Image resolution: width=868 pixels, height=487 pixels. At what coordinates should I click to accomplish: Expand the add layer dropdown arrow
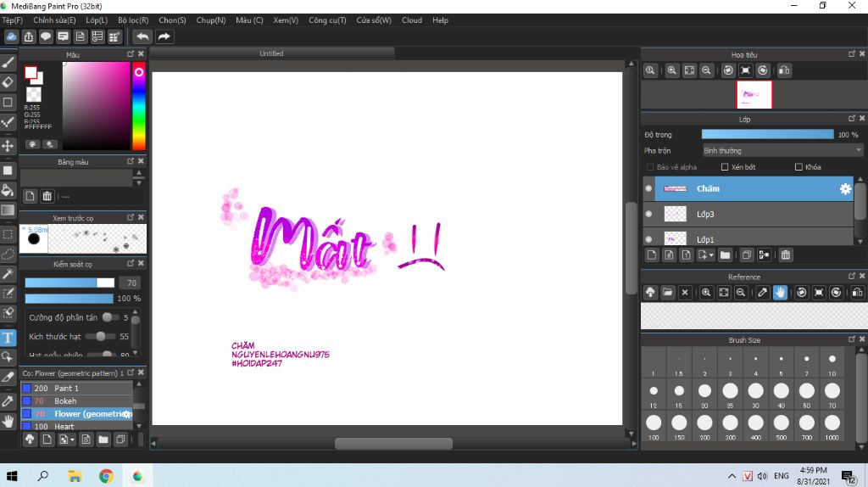[711, 255]
